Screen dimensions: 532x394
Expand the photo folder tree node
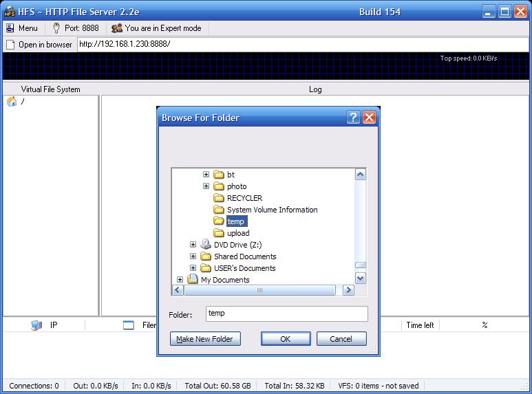pos(206,186)
